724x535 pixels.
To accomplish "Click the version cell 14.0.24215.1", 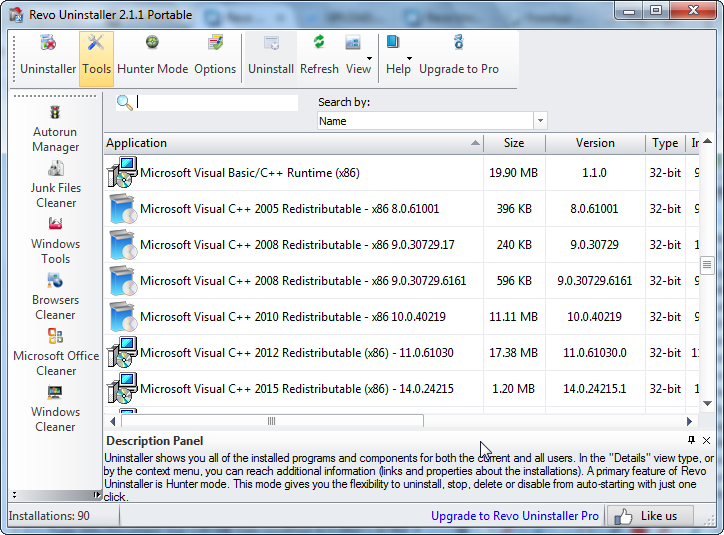I will tap(595, 389).
